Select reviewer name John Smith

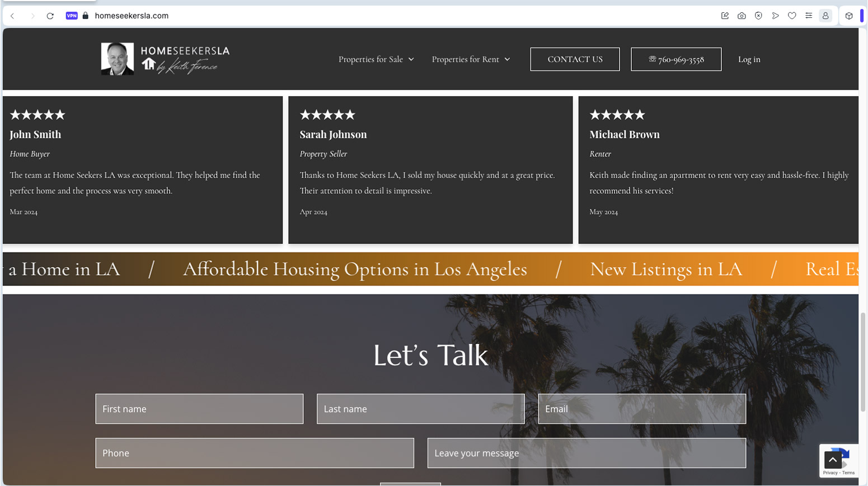click(35, 134)
